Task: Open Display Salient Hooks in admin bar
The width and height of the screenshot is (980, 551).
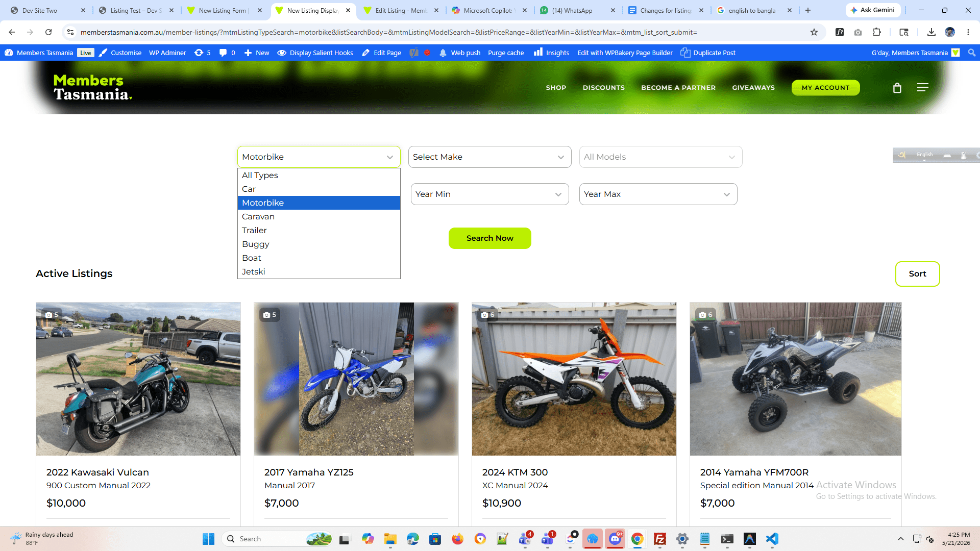Action: point(315,53)
